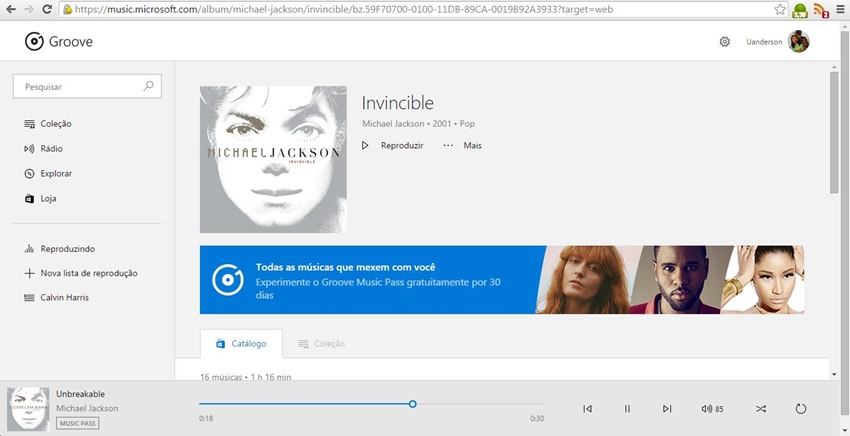Open the Mais options menu
Image resolution: width=850 pixels, height=436 pixels.
[x=462, y=145]
